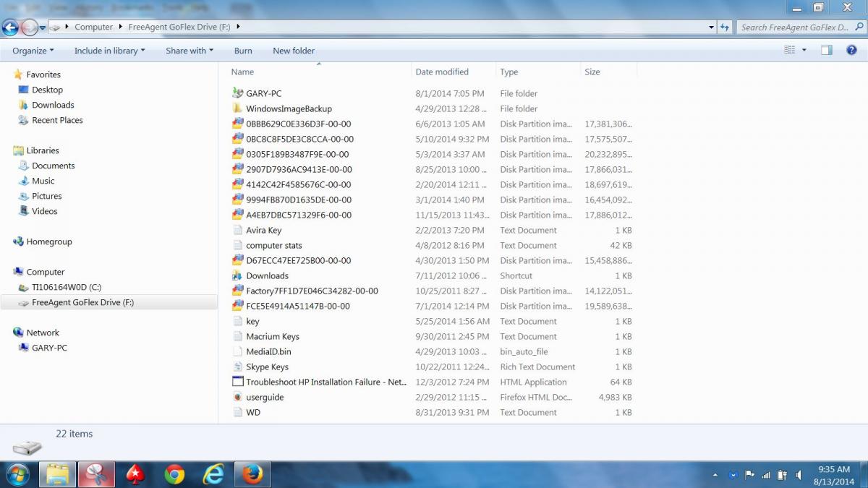Image resolution: width=868 pixels, height=488 pixels.
Task: Open the Documents library
Action: pos(54,166)
